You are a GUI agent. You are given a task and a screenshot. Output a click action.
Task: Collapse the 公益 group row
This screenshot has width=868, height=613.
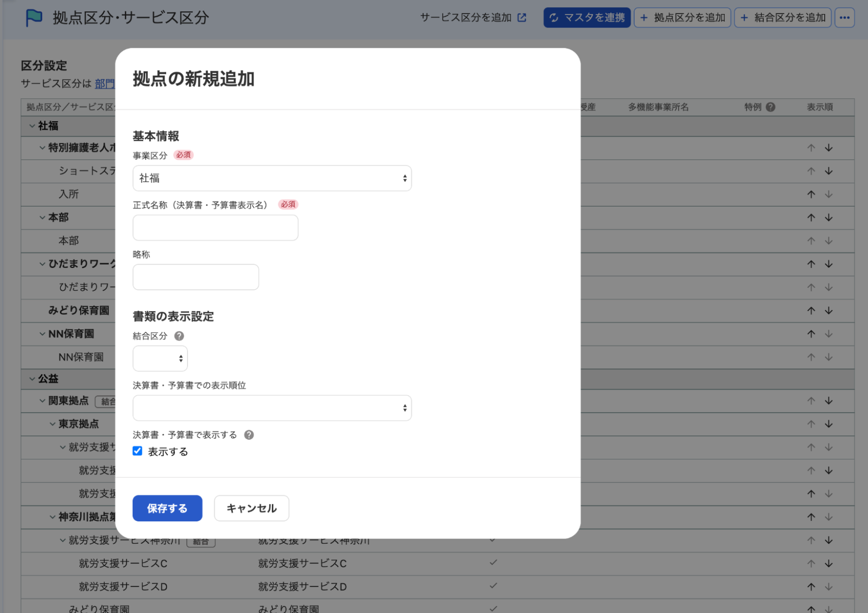(x=32, y=379)
